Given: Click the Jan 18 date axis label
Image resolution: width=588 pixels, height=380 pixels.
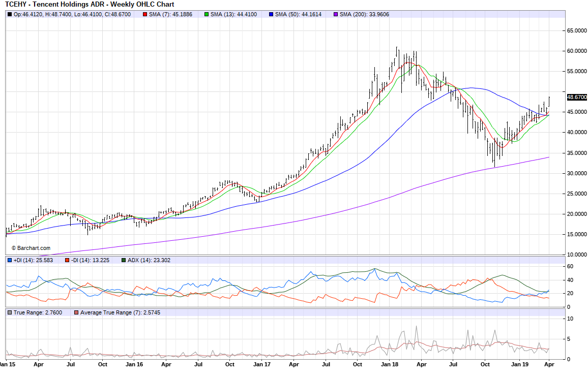Looking at the screenshot, I should (390, 364).
